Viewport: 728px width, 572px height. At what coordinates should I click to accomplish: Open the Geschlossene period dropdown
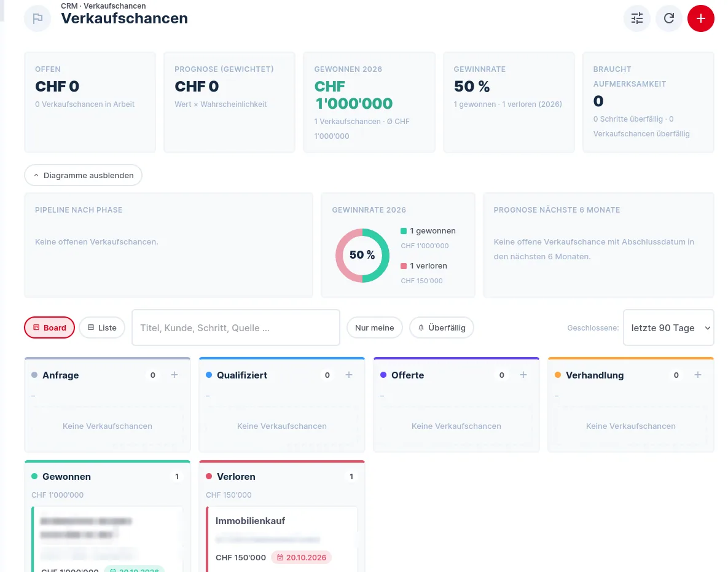coord(668,328)
